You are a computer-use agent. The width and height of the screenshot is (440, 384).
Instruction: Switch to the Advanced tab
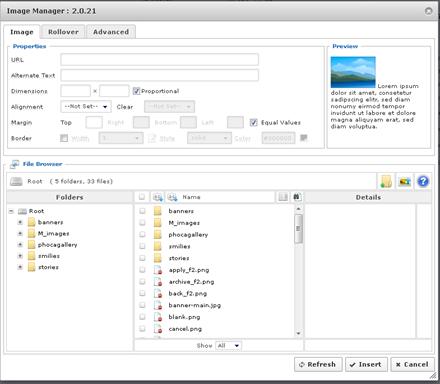(111, 32)
